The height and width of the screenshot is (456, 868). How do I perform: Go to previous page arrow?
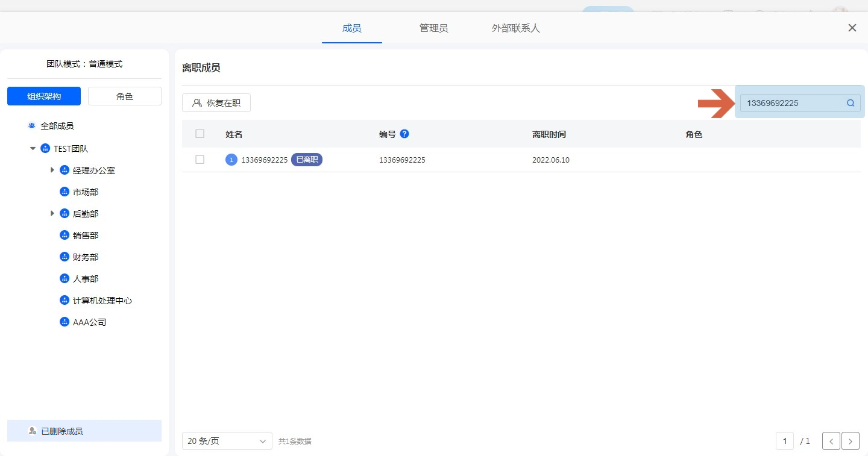831,441
